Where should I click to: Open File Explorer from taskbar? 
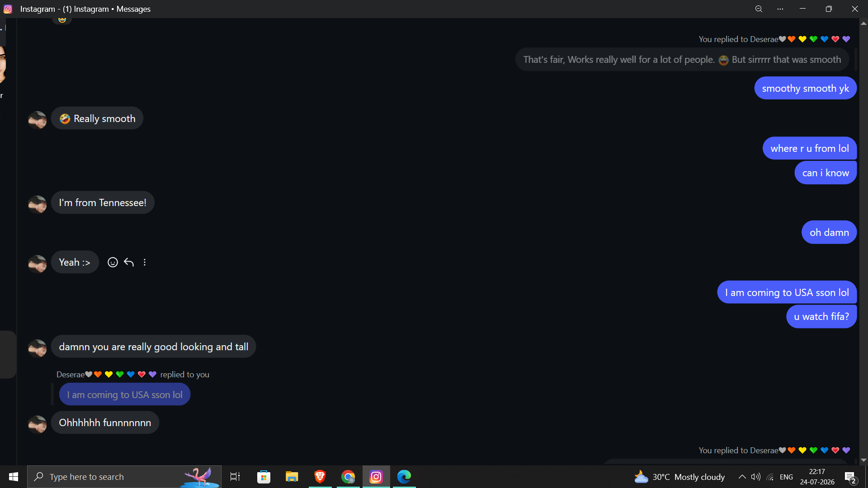[292, 477]
